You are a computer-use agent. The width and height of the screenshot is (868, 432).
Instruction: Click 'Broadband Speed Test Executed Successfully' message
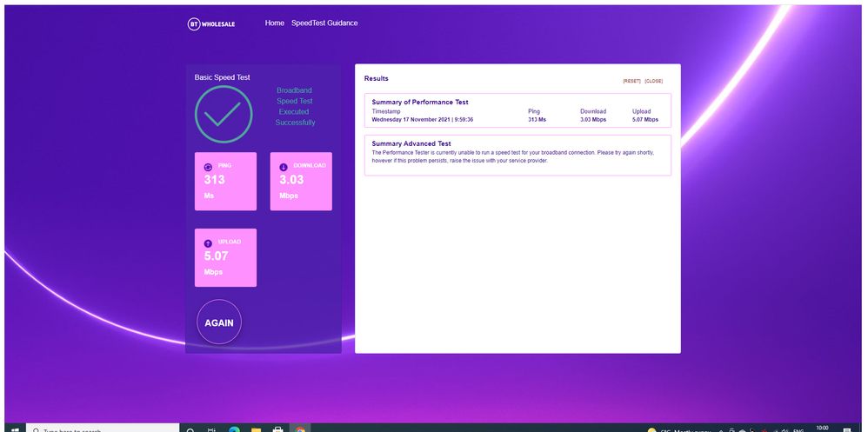295,106
